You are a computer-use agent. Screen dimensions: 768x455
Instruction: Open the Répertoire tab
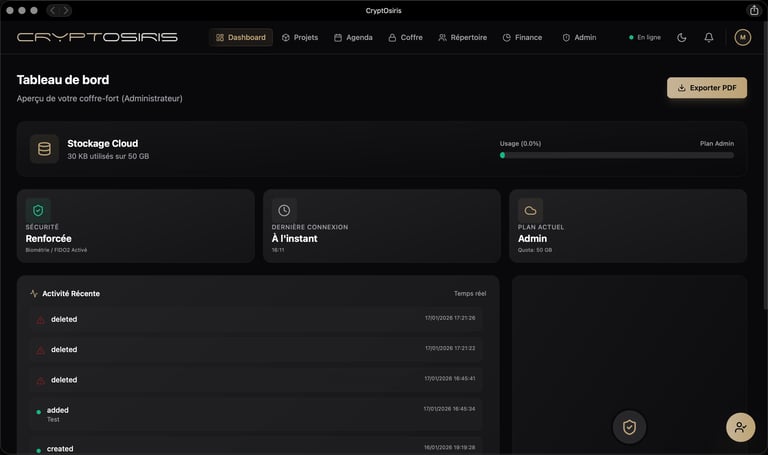tap(462, 37)
